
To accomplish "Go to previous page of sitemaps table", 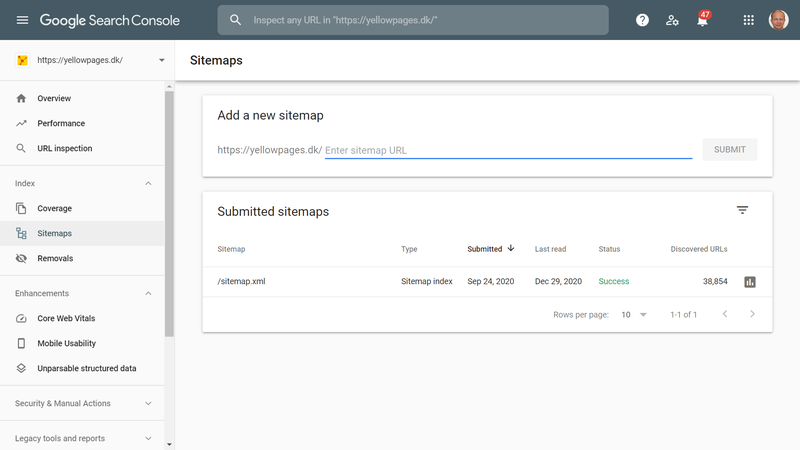I will pyautogui.click(x=725, y=314).
